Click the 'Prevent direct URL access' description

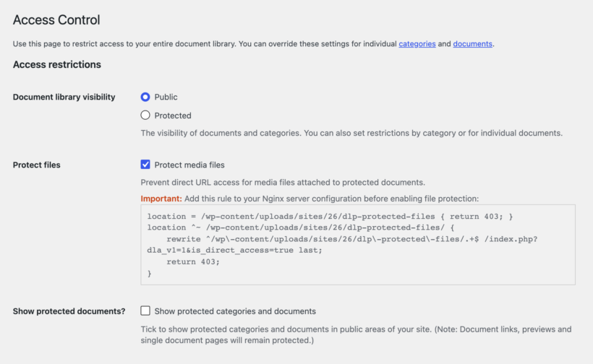pyautogui.click(x=283, y=183)
